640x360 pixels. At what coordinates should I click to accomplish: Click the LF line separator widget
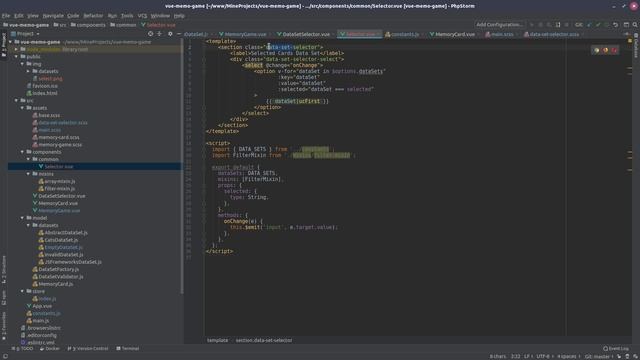pos(528,356)
